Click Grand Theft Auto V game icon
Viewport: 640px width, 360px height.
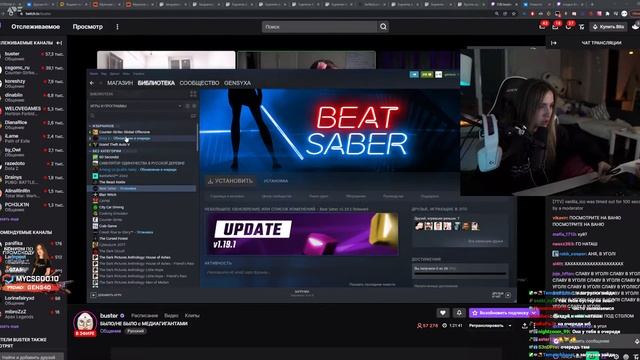coord(95,144)
